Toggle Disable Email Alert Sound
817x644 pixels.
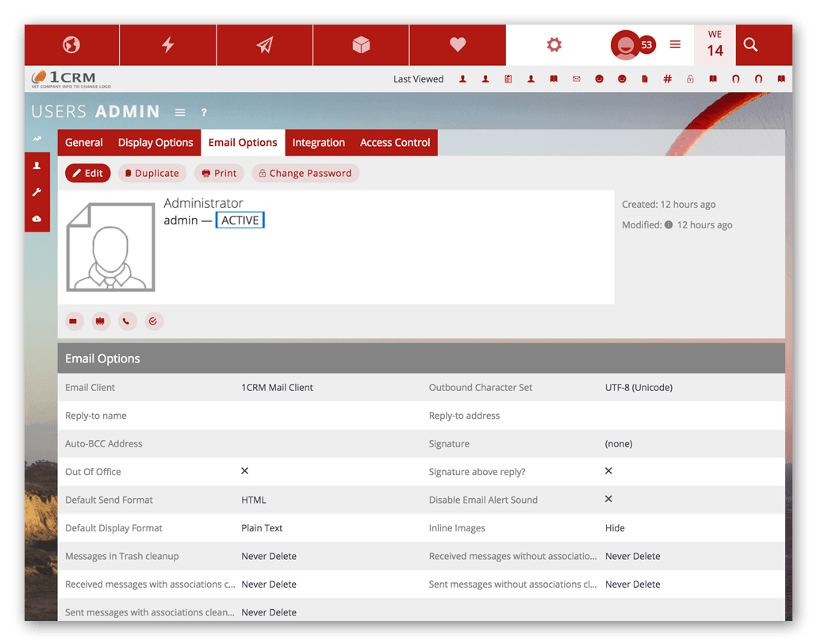(x=608, y=499)
